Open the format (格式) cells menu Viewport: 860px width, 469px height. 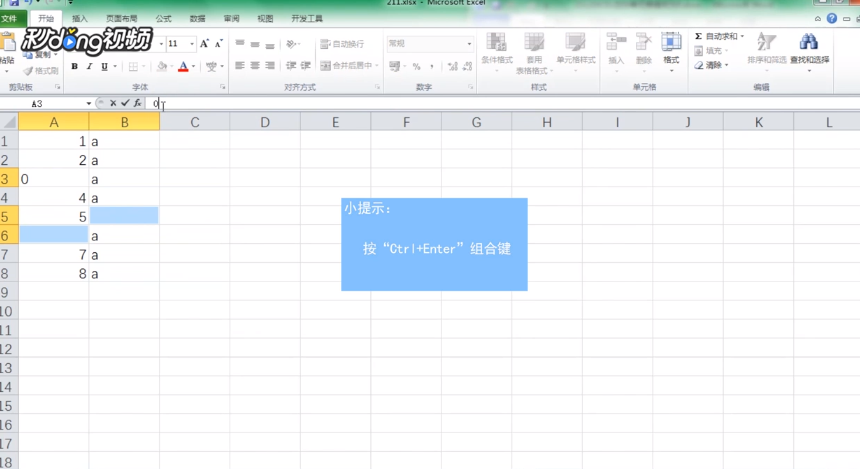[671, 52]
